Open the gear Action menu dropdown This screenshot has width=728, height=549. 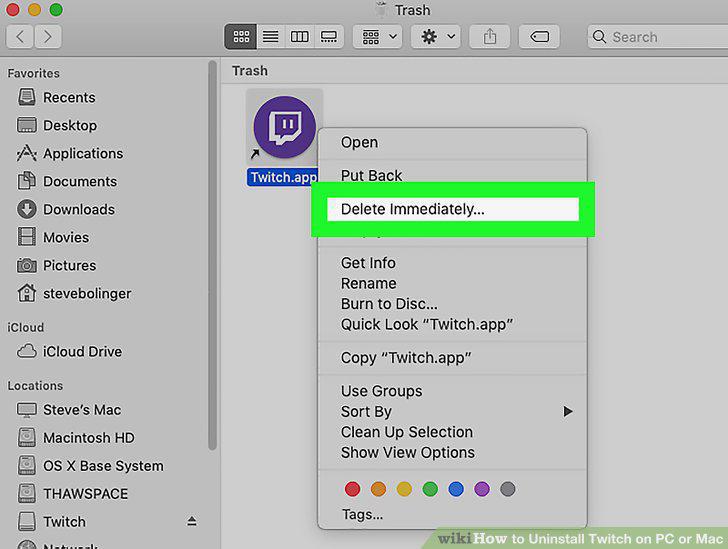click(x=436, y=37)
